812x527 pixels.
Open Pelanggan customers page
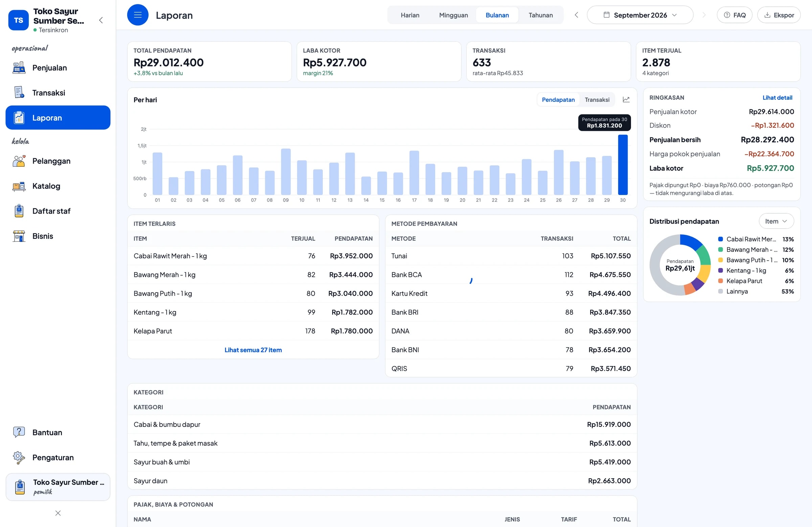pyautogui.click(x=58, y=161)
